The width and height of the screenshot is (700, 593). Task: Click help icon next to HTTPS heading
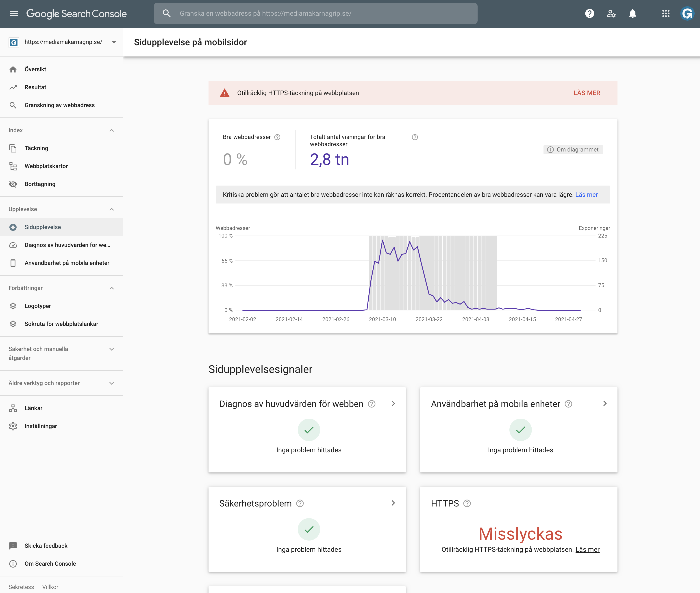click(467, 503)
